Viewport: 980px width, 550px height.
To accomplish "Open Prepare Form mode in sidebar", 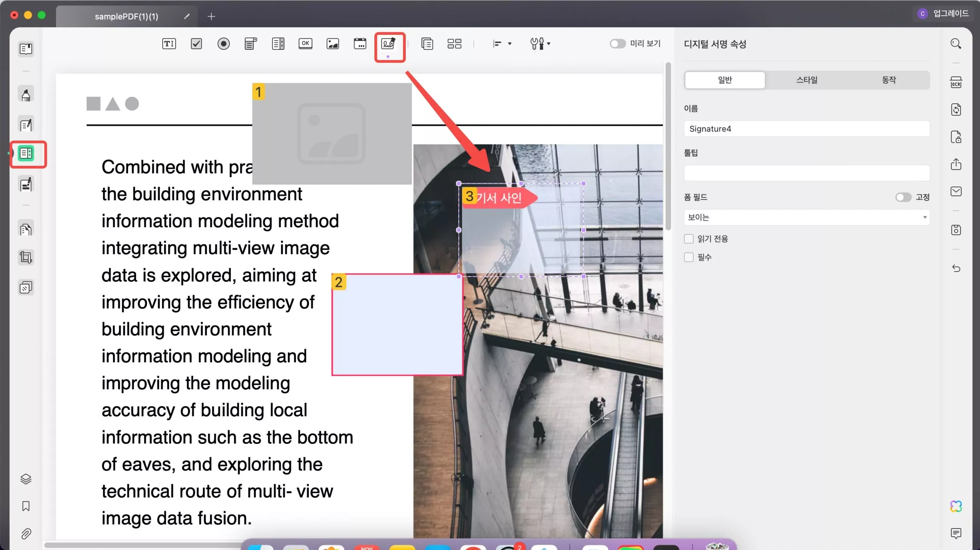I will tap(26, 154).
